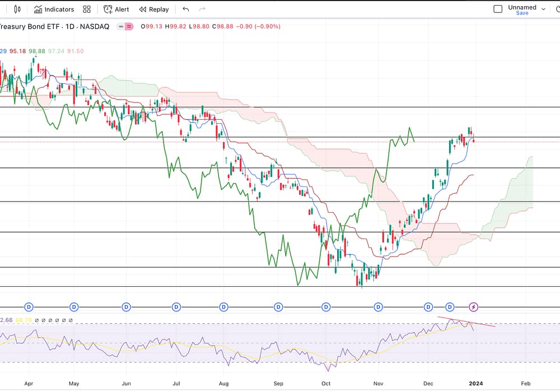Toggle the layout select square icon

[498, 9]
